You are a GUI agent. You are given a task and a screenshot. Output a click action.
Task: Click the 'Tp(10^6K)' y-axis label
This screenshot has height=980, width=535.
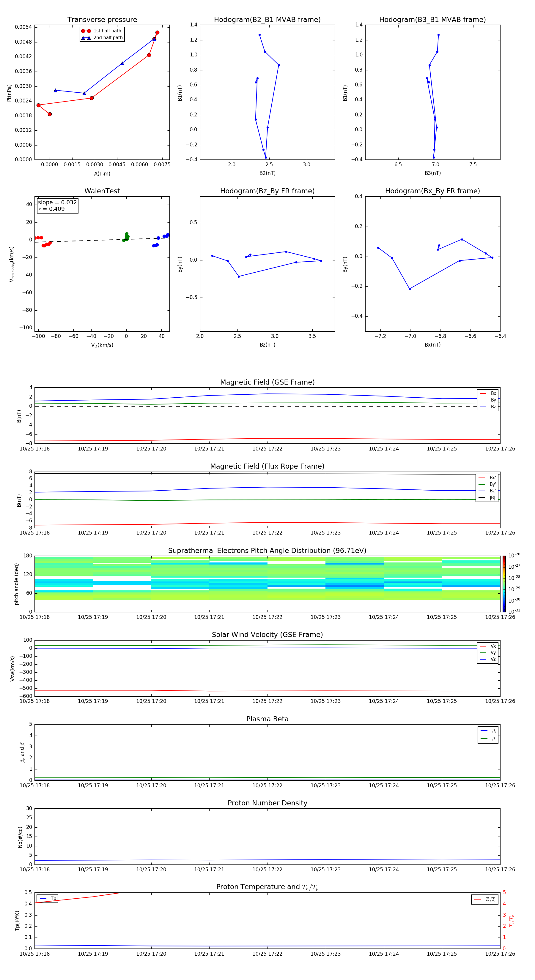(17, 921)
